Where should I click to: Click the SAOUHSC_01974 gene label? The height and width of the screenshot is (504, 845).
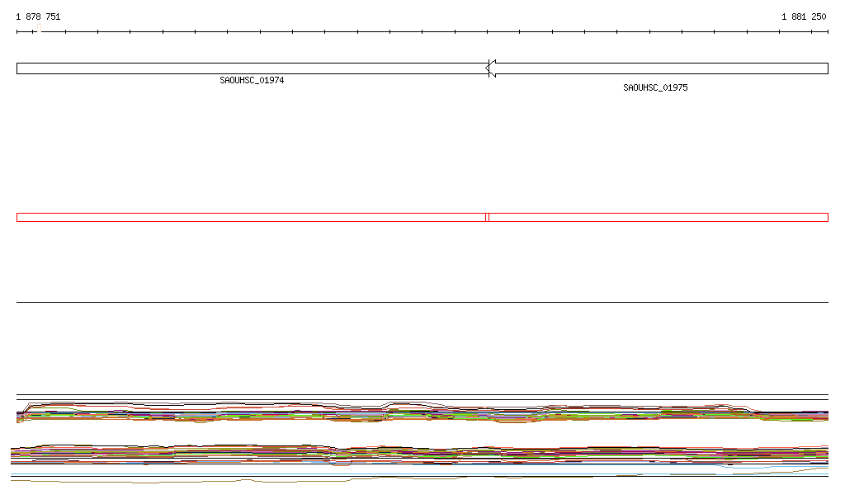[252, 80]
